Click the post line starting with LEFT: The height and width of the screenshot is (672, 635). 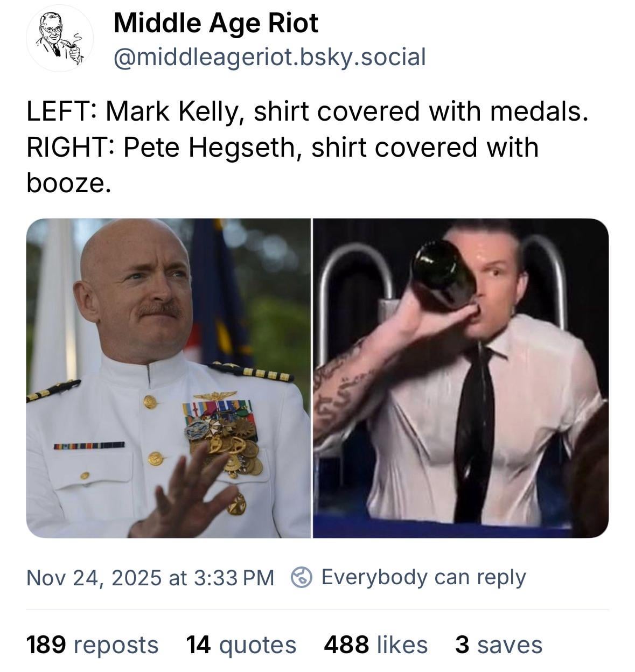pos(306,111)
